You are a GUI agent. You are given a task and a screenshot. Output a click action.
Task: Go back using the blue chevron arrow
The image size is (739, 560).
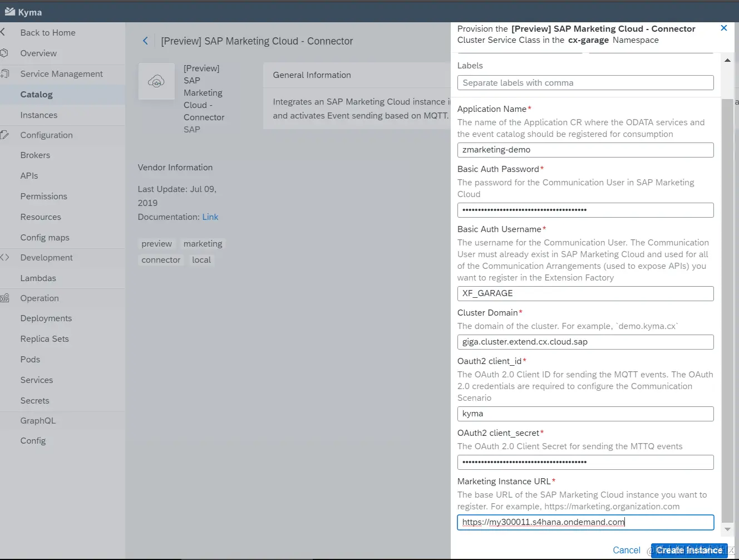[145, 41]
